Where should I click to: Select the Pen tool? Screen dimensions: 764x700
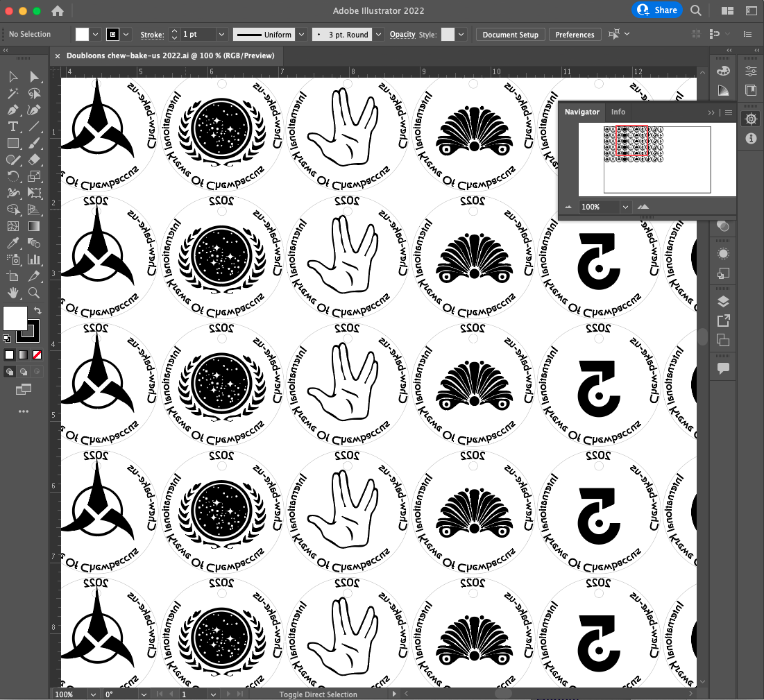[12, 110]
